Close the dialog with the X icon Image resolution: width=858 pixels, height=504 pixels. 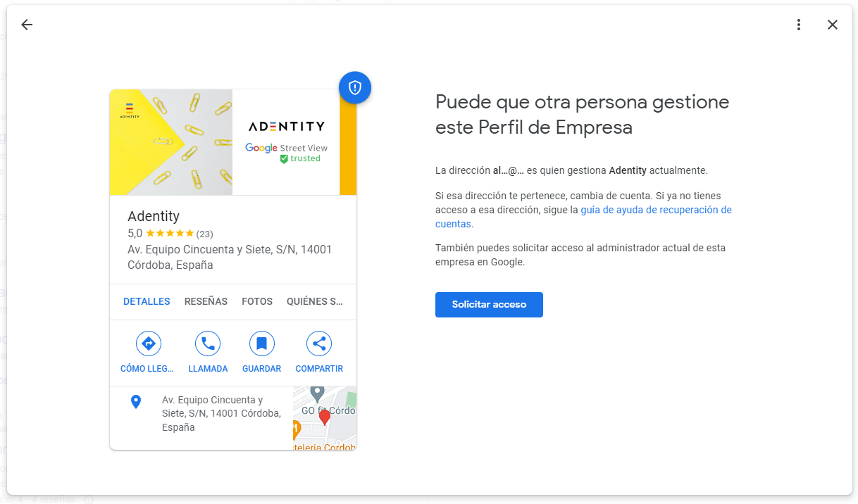832,25
